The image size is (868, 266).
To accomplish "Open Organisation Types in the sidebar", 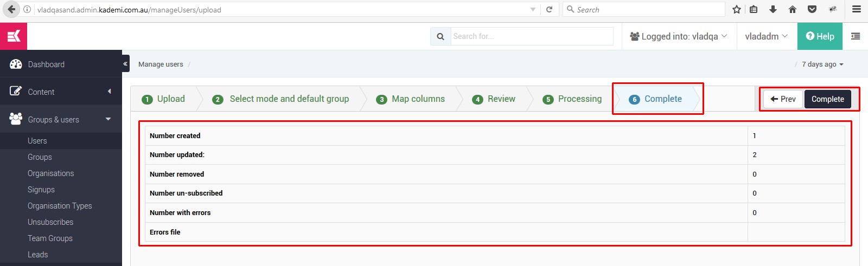I will coord(61,206).
